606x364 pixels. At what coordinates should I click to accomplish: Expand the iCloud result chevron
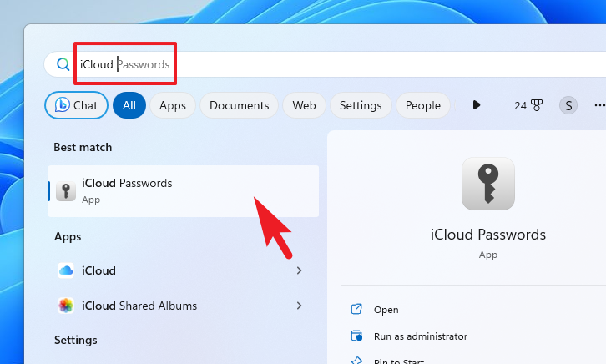click(x=299, y=270)
